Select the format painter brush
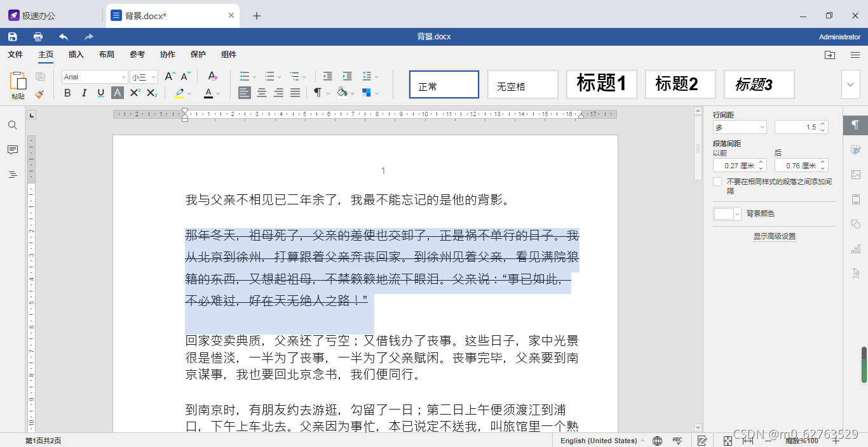The image size is (868, 447). 40,93
